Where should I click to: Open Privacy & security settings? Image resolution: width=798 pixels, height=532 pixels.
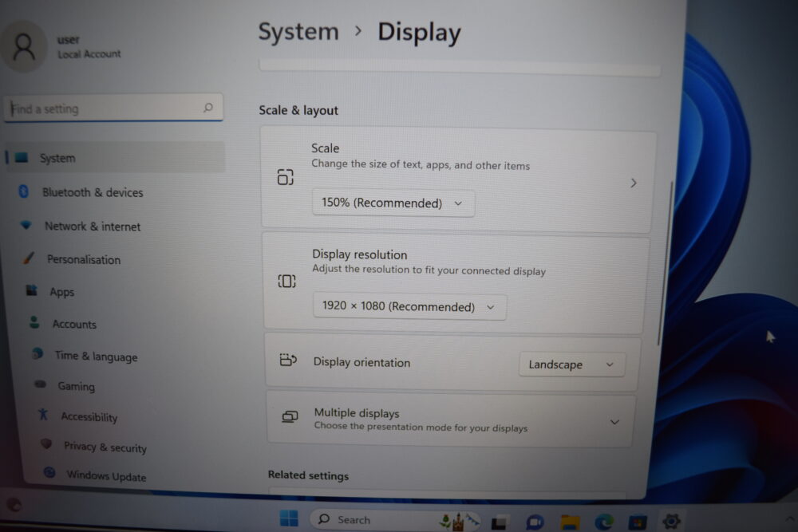pos(105,447)
